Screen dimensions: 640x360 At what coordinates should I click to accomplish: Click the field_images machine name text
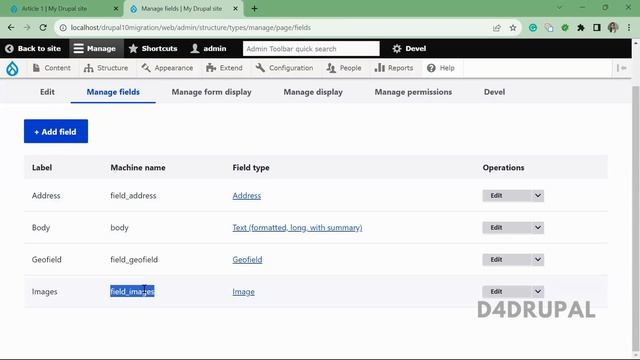point(132,291)
